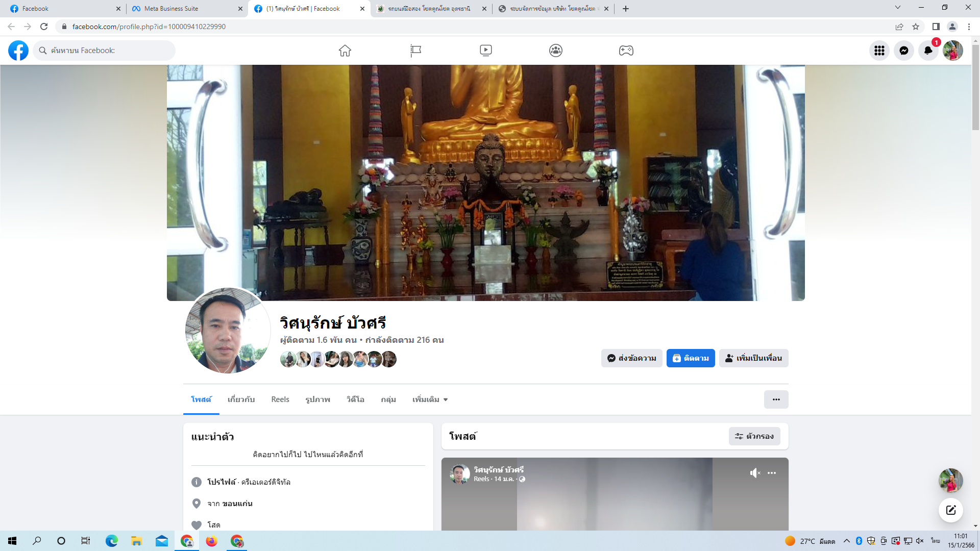Open profile three-dots options menu

(x=776, y=399)
